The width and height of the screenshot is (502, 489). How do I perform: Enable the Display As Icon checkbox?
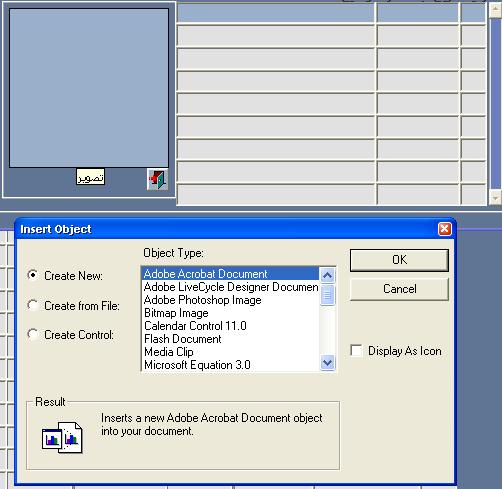[356, 351]
